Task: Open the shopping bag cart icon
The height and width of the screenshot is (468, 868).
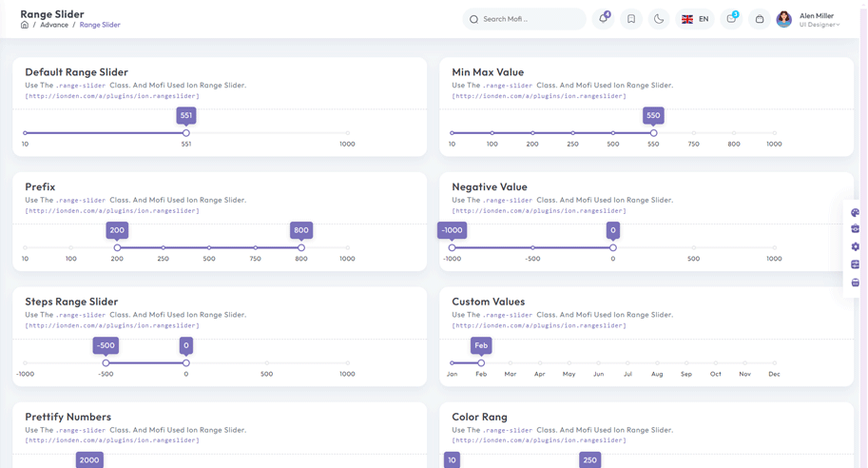Action: tap(759, 19)
